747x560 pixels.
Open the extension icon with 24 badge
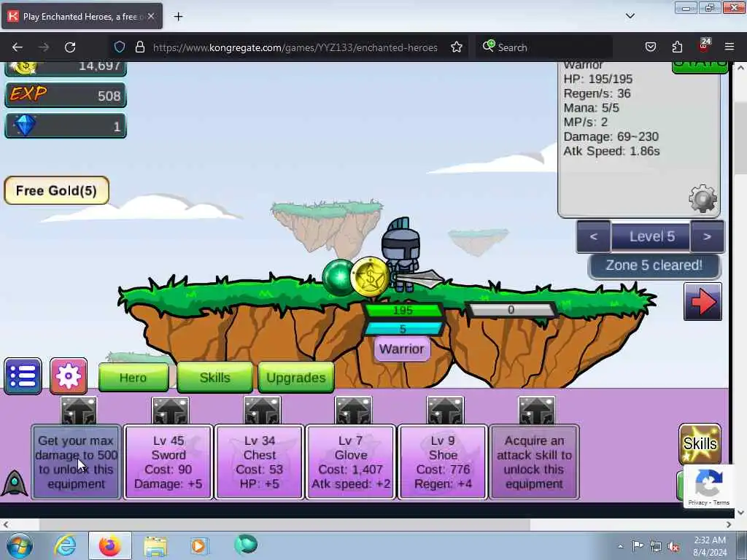[x=704, y=46]
